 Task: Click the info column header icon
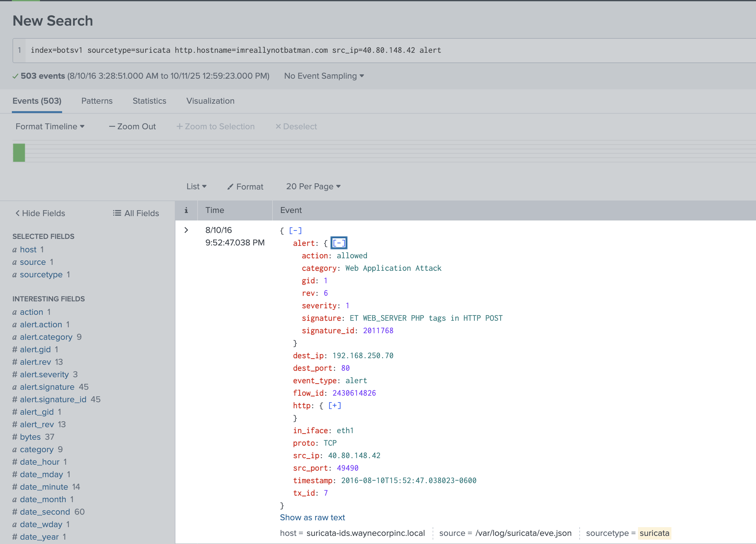point(186,210)
